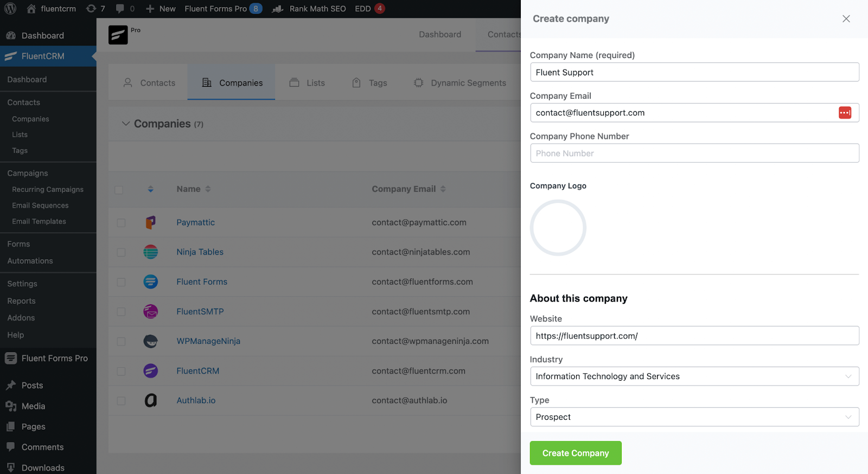Open the comments bubble in admin bar
This screenshot has height=474, width=868.
point(120,9)
